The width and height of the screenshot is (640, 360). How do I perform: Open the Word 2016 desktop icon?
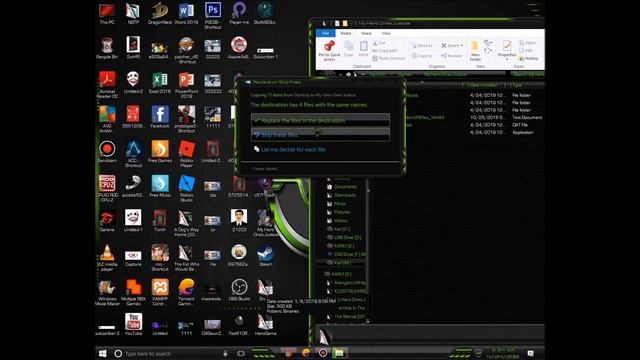coord(186,13)
